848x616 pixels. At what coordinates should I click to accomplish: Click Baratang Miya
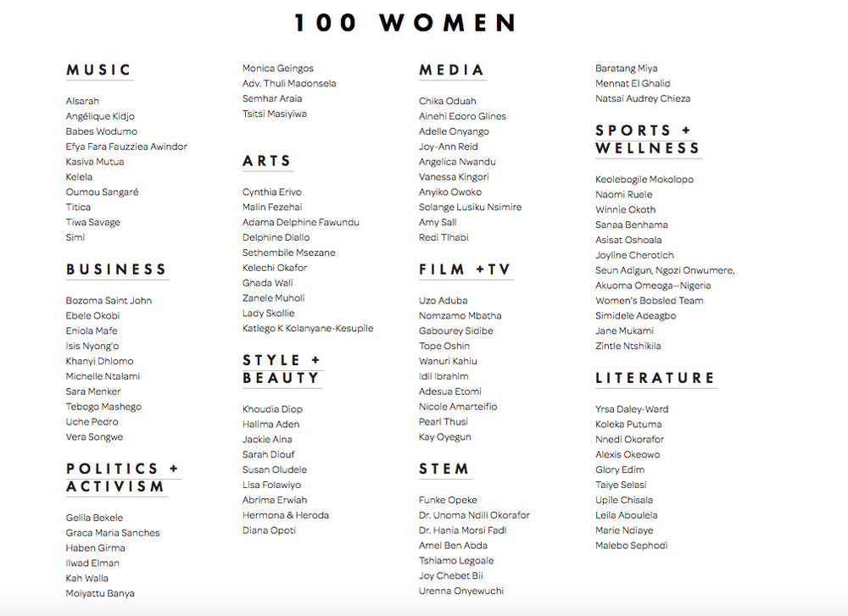tap(627, 68)
